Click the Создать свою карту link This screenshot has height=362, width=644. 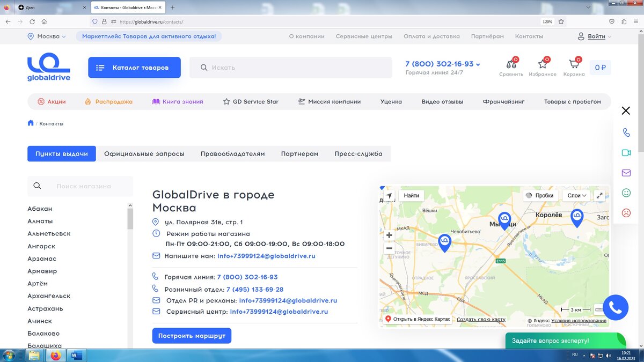(481, 320)
